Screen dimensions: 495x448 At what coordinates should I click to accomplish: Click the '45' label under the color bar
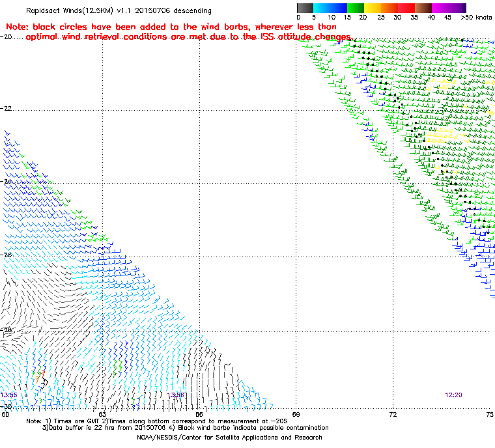pyautogui.click(x=447, y=18)
